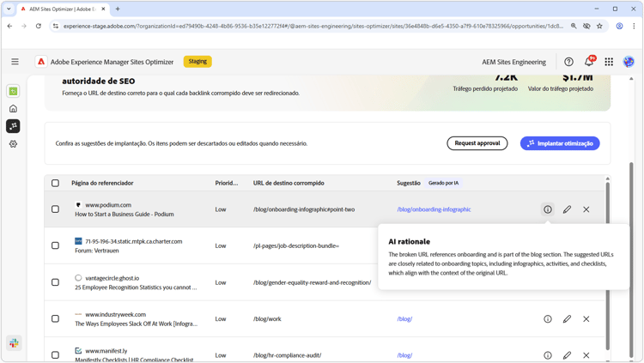Open the hamburger navigation menu

[15, 62]
